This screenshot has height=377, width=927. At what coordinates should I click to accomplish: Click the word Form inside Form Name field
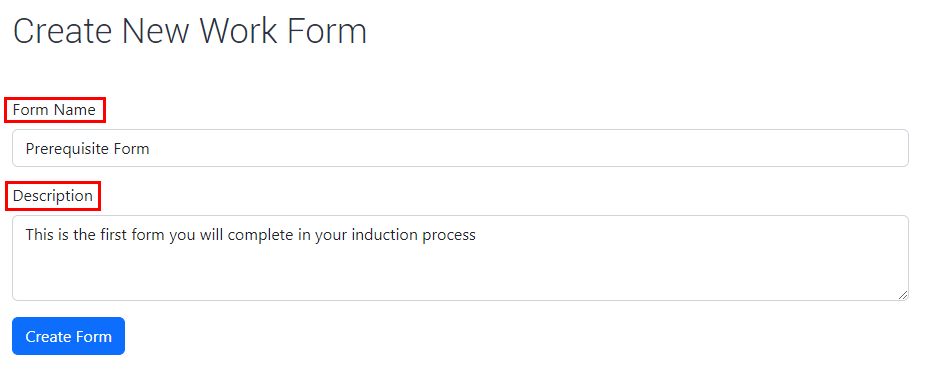(133, 149)
